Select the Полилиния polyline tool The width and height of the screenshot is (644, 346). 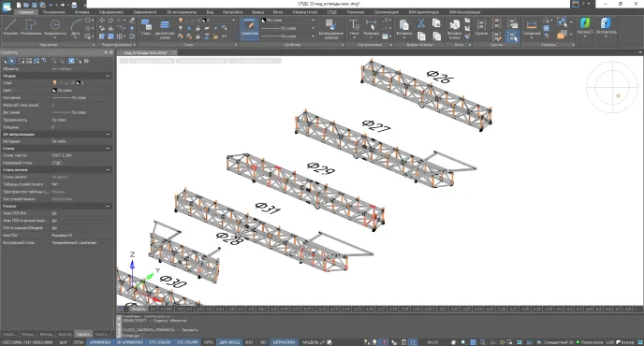(31, 27)
